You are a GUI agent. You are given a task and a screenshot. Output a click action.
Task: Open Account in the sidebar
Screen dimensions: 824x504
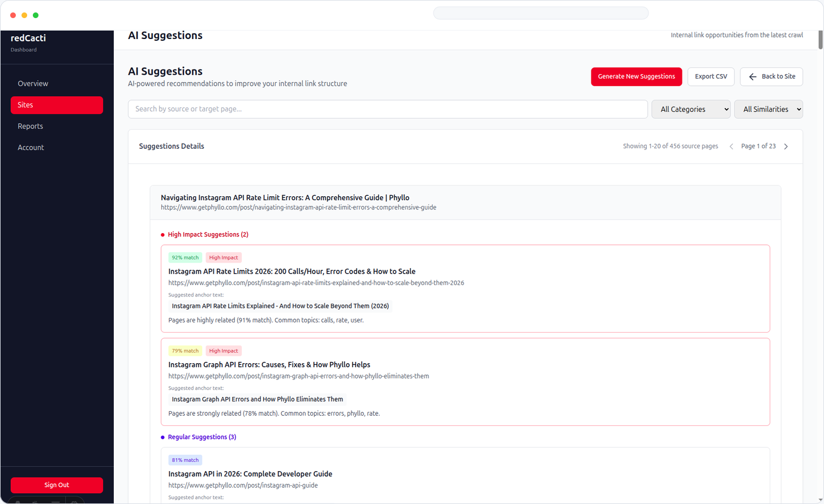57,148
